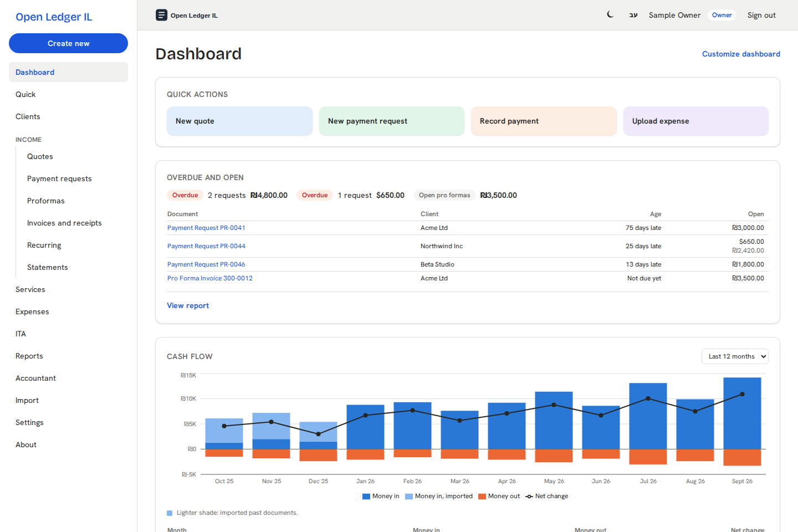Click the Upload expense quick action
The width and height of the screenshot is (798, 532).
(x=696, y=121)
